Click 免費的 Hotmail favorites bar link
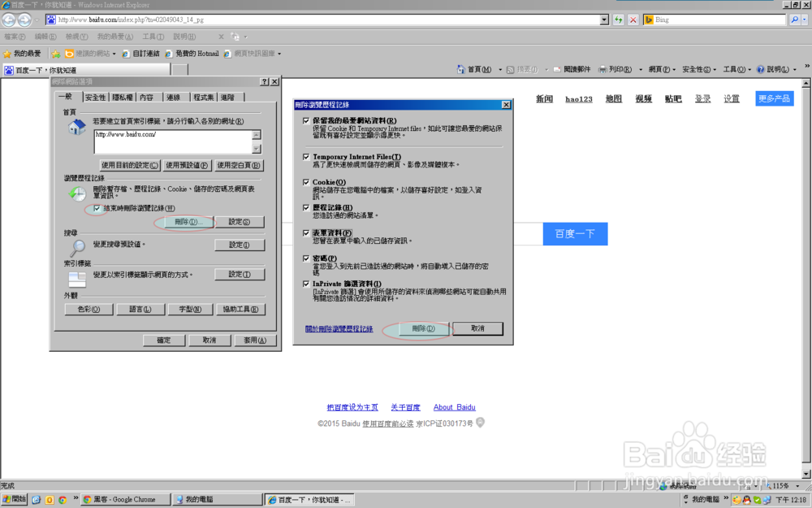Screen dimensions: 812x508 (x=192, y=54)
